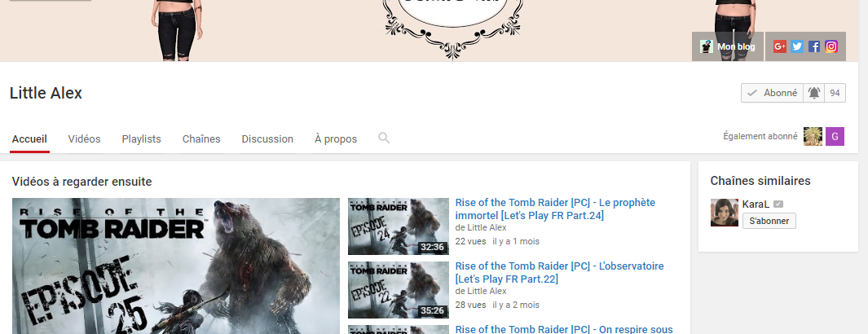Click '28 vues' under Part.22 video
The height and width of the screenshot is (334, 868).
point(470,305)
